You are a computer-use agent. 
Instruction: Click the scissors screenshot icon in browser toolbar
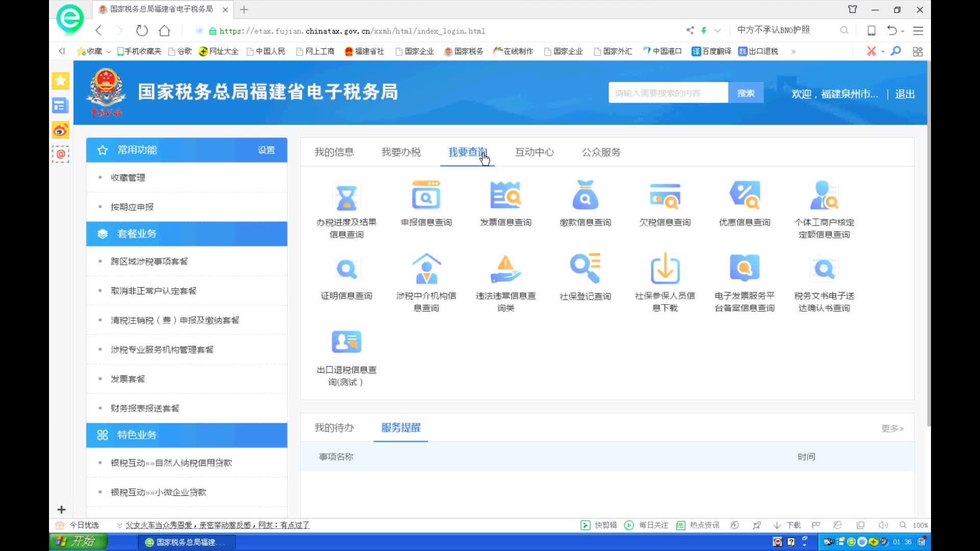tap(872, 51)
